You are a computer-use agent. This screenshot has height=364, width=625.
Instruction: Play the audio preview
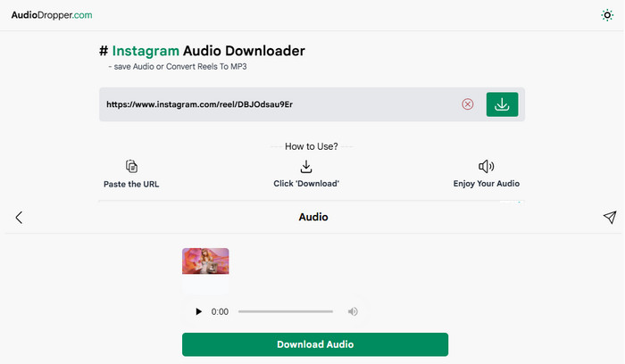coord(198,311)
